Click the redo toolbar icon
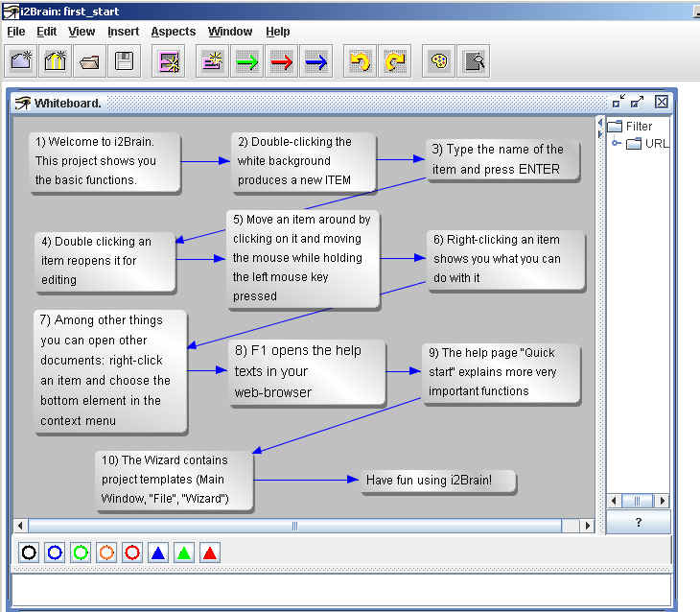 pos(394,61)
